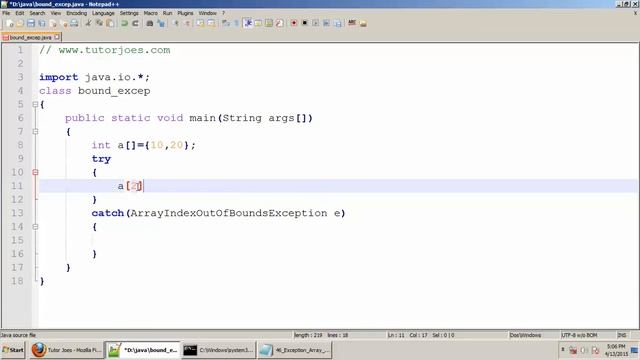This screenshot has height=360, width=640.
Task: Click the Document Map toolbar icon
Action: 268,23
